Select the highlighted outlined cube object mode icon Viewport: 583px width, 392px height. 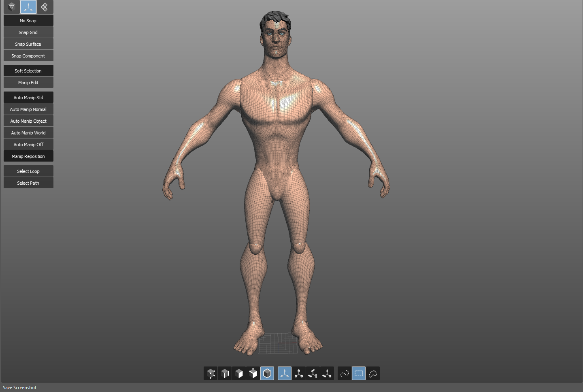(267, 373)
